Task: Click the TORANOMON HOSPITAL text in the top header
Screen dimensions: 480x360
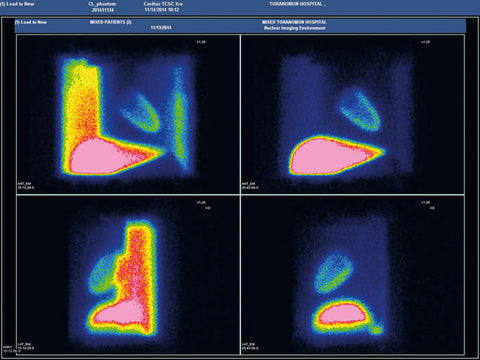Action: tap(296, 4)
